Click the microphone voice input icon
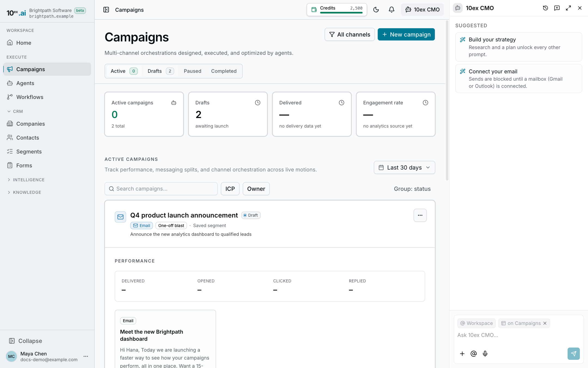The image size is (588, 368). 485,354
